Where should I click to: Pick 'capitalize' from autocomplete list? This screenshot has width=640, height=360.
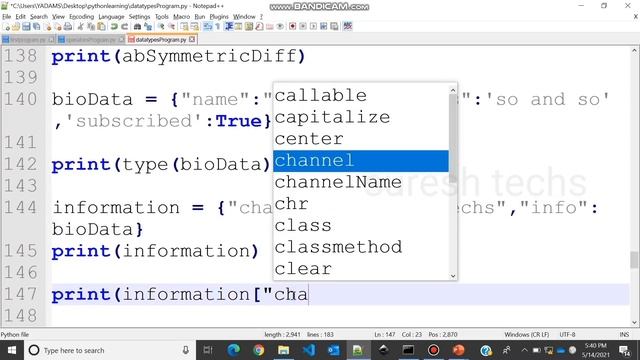(361, 118)
